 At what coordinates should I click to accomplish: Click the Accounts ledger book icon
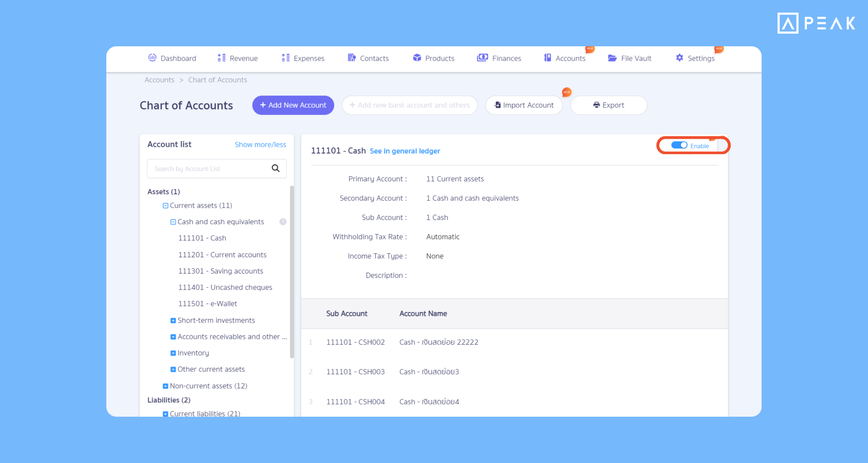coord(548,58)
